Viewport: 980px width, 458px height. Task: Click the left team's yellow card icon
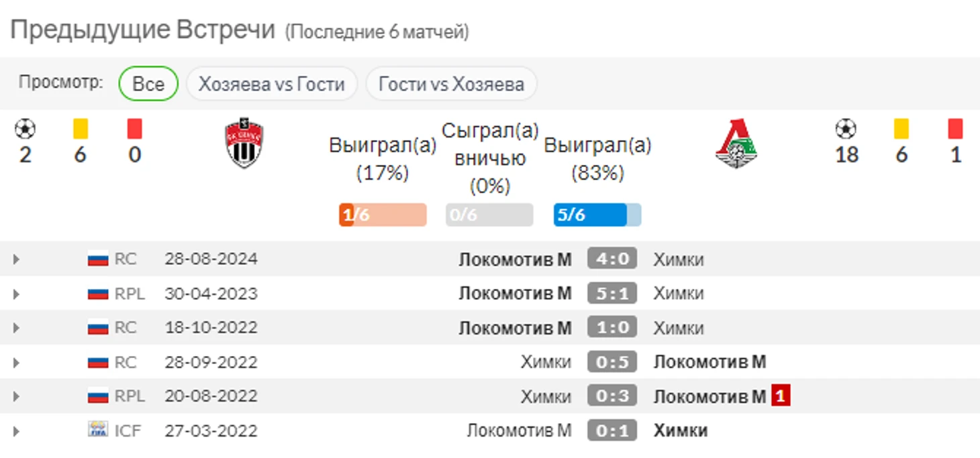[81, 129]
